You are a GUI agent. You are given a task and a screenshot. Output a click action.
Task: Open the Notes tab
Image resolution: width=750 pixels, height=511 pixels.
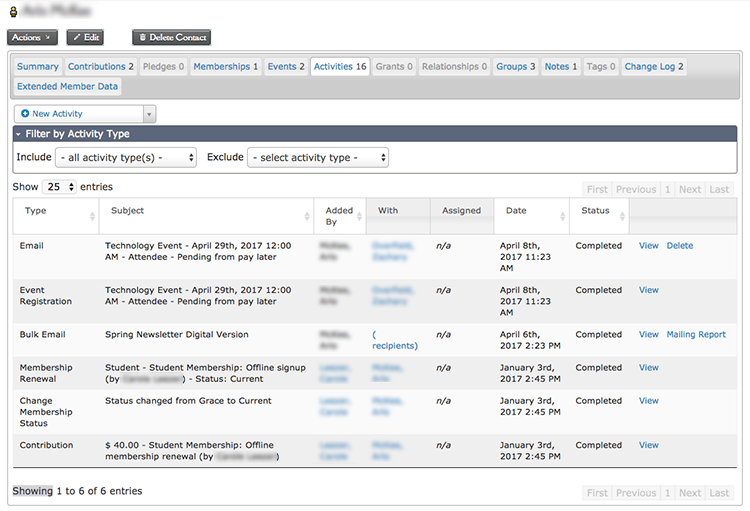[561, 67]
